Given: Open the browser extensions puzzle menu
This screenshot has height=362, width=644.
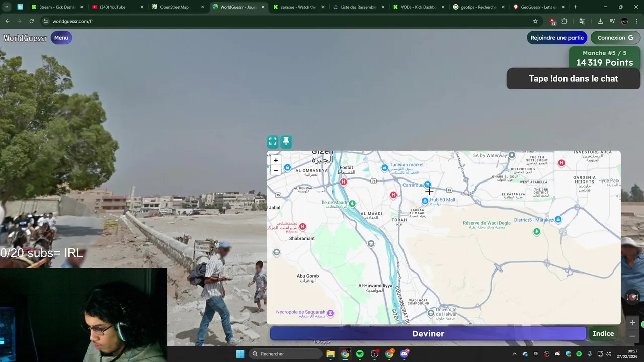Looking at the screenshot, I should 564,21.
